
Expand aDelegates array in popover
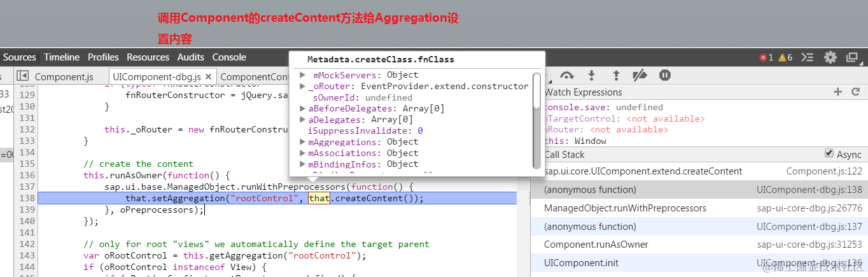303,119
